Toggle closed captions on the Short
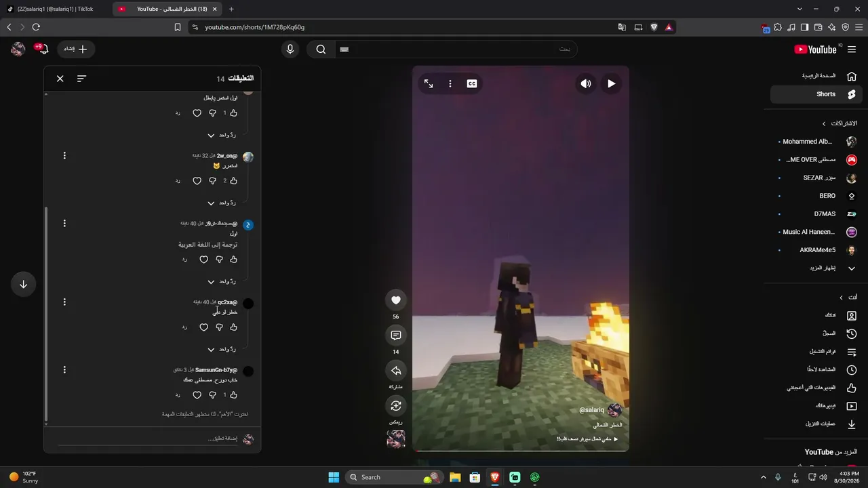 click(472, 84)
